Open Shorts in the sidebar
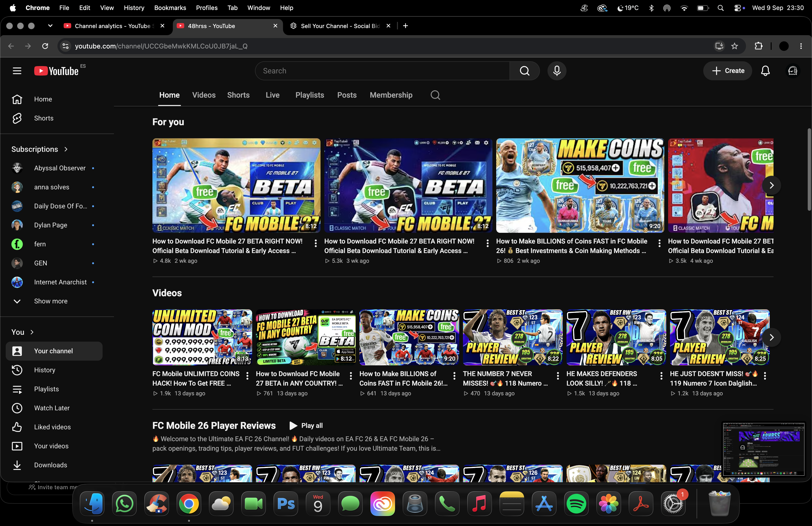812x526 pixels. click(44, 118)
